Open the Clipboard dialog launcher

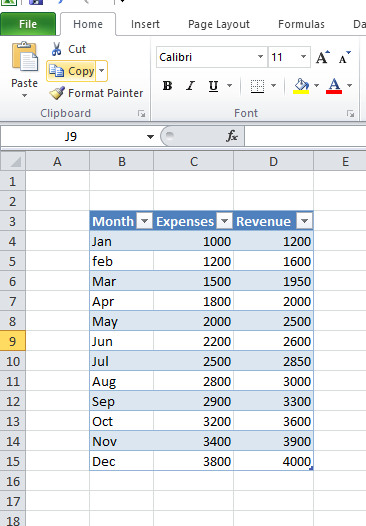142,114
